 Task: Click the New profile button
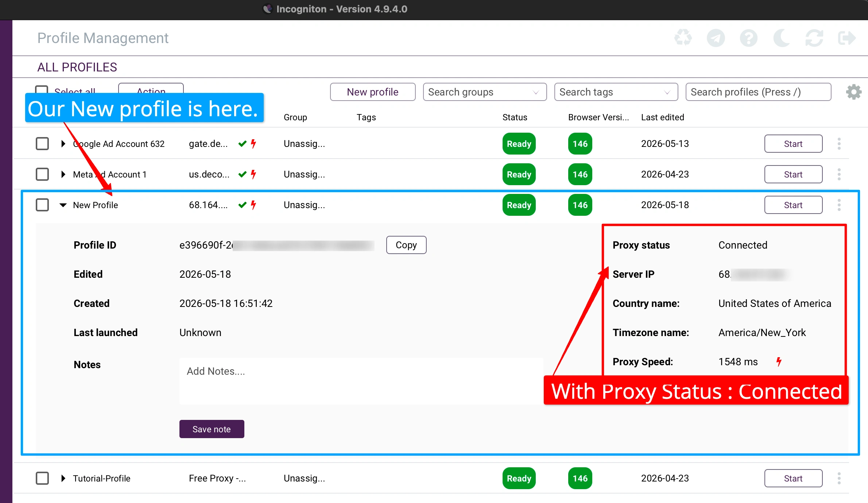pyautogui.click(x=373, y=92)
